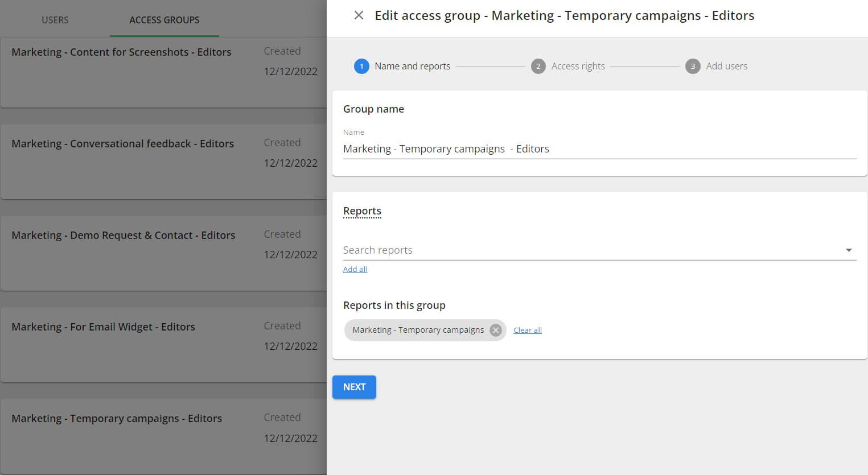Expand the Search reports dropdown arrow
Viewport: 868px width, 475px height.
click(x=848, y=250)
